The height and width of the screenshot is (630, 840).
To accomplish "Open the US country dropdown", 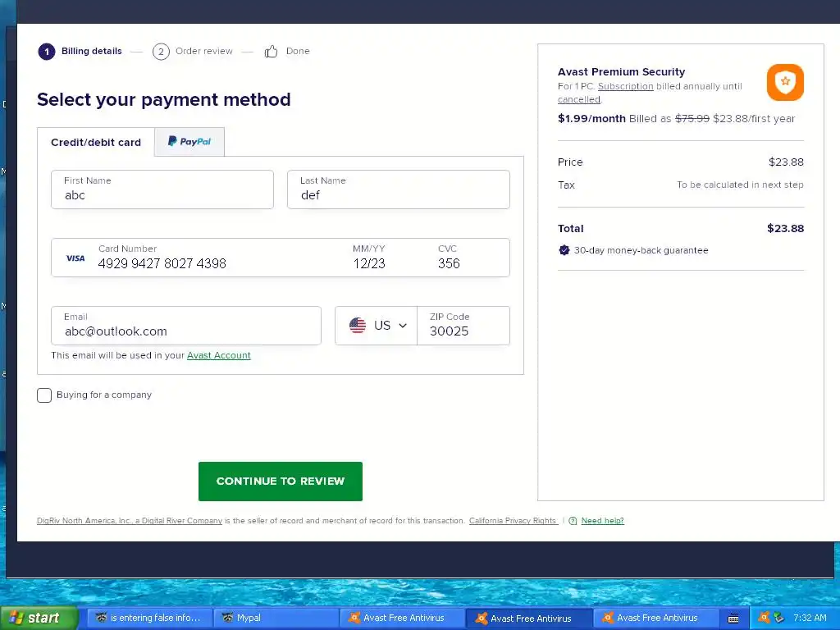I will 376,325.
